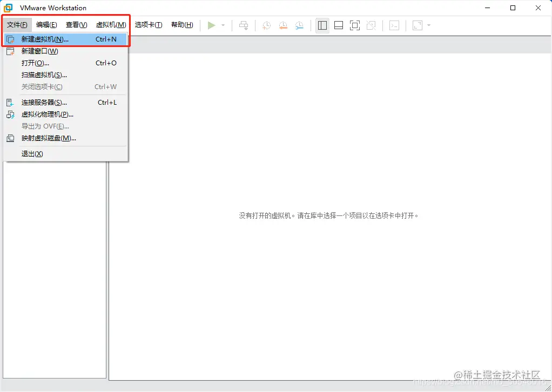Open the 查看(V) menu
This screenshot has width=552, height=392.
(x=76, y=25)
